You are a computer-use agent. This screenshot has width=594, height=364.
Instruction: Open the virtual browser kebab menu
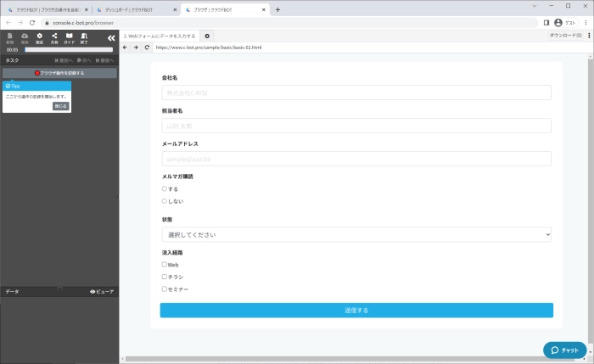click(587, 36)
